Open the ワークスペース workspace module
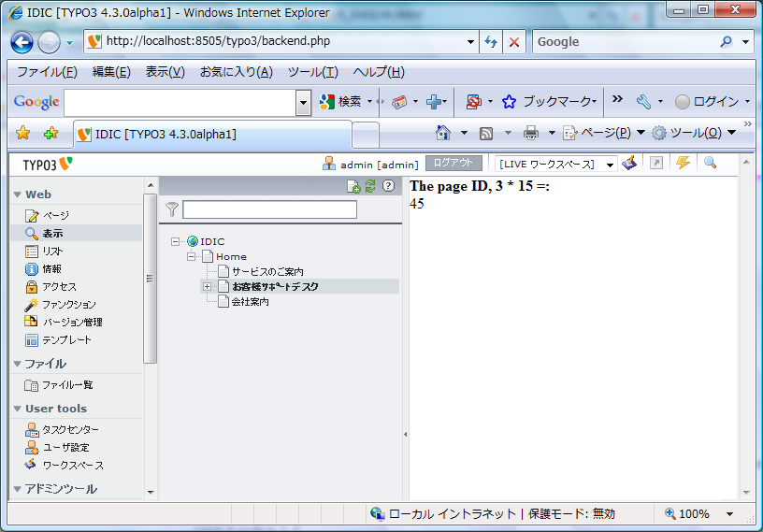 65,466
